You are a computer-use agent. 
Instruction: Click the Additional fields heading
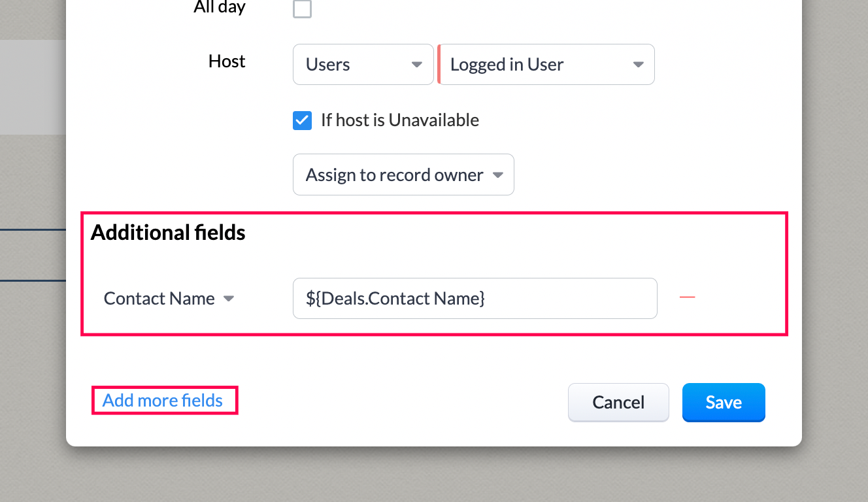pos(168,233)
